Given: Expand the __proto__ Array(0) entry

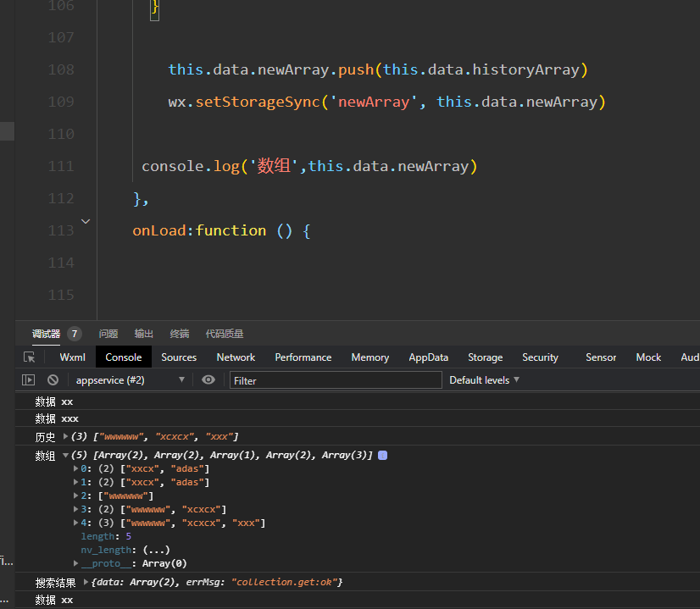Looking at the screenshot, I should [75, 563].
